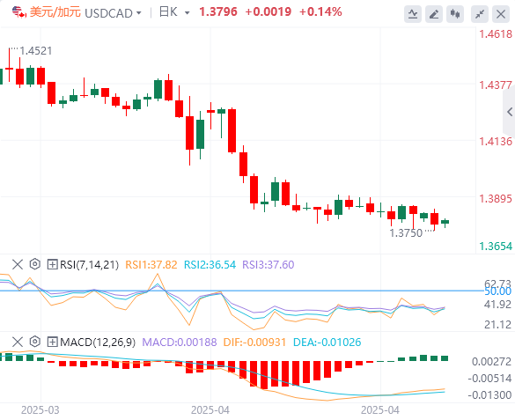Click the shrink/exit fullscreen icon
This screenshot has width=515, height=420.
click(x=480, y=14)
